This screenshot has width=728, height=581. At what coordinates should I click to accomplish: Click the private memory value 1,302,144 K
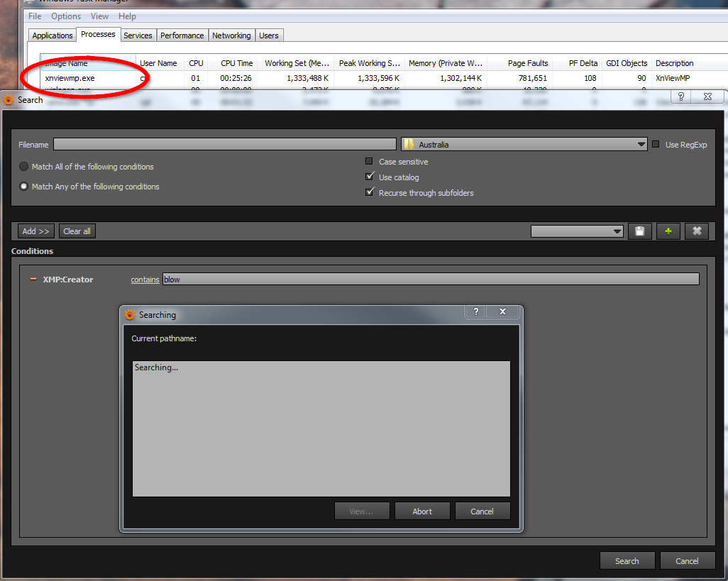pos(460,78)
